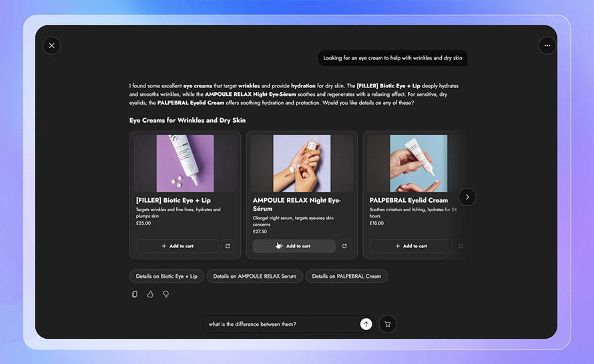View the AMPOULE RELAX serum product image
The height and width of the screenshot is (364, 594).
click(302, 163)
